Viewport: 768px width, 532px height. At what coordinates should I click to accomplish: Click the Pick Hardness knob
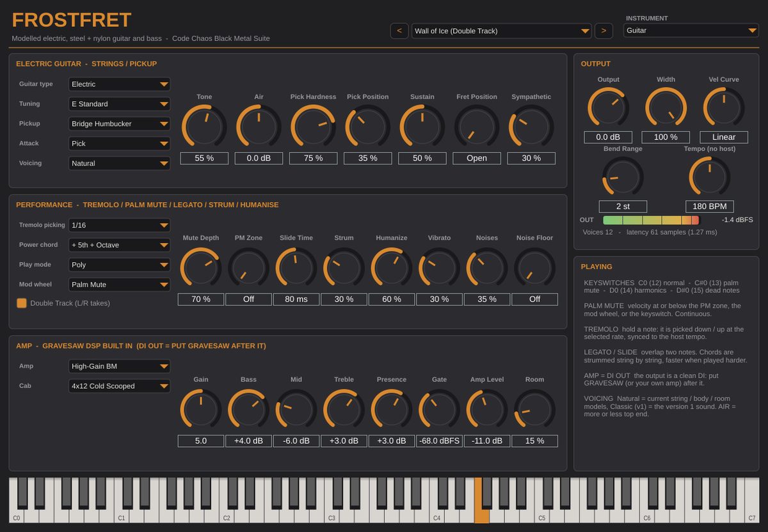tap(313, 126)
